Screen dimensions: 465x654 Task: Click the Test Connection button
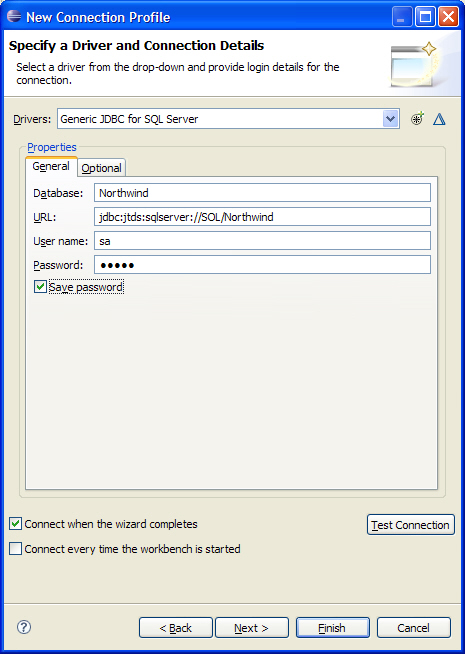coord(410,525)
